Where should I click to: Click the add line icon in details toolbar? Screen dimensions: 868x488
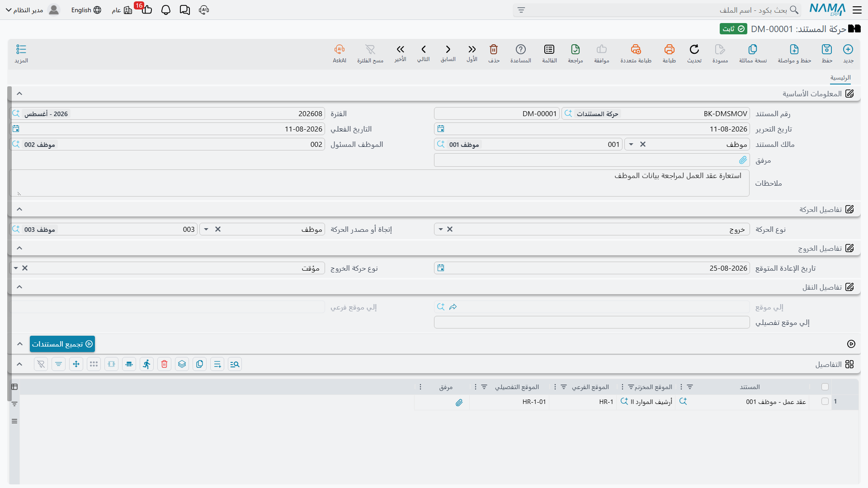[217, 364]
